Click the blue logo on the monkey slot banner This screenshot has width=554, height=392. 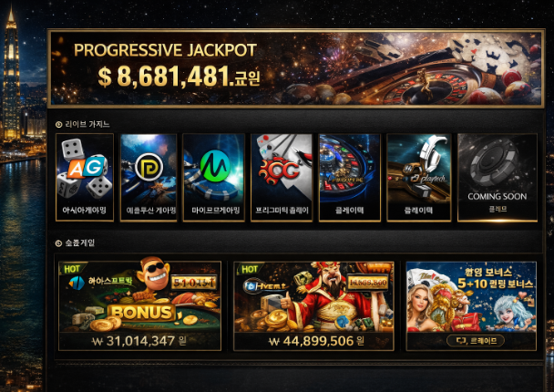tap(77, 283)
